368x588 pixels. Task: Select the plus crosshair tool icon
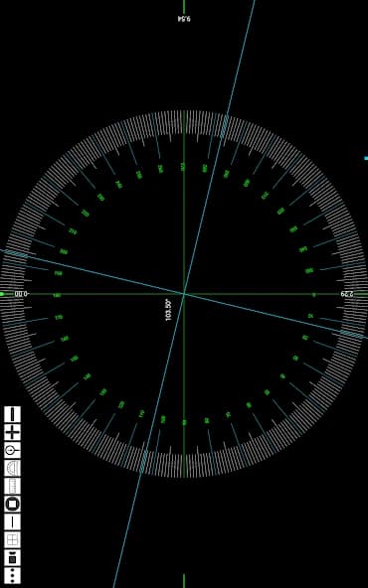click(12, 432)
